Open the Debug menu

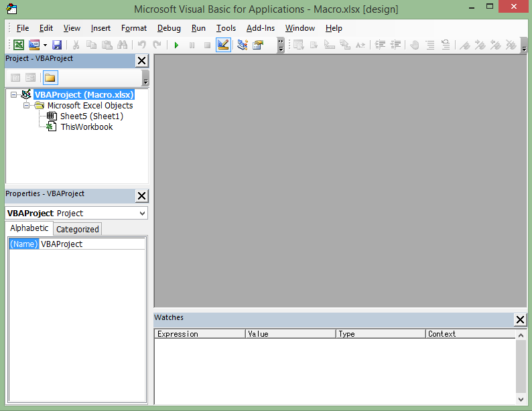pos(169,28)
